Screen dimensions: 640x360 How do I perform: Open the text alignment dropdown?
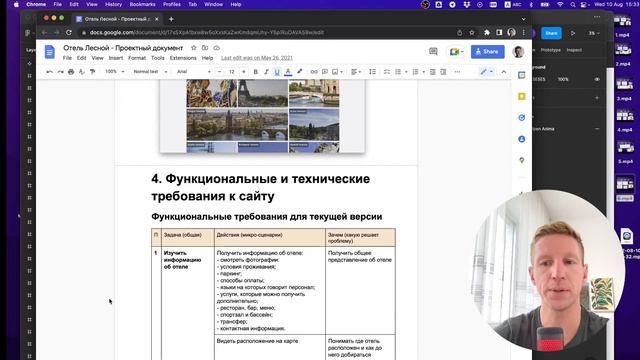point(356,72)
